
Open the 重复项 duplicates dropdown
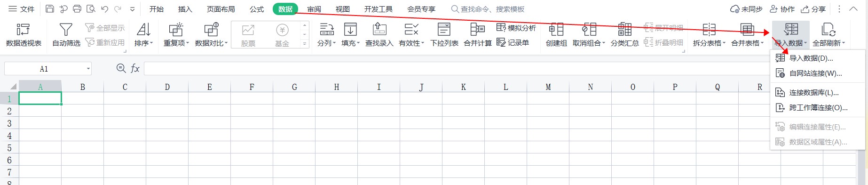[x=176, y=35]
